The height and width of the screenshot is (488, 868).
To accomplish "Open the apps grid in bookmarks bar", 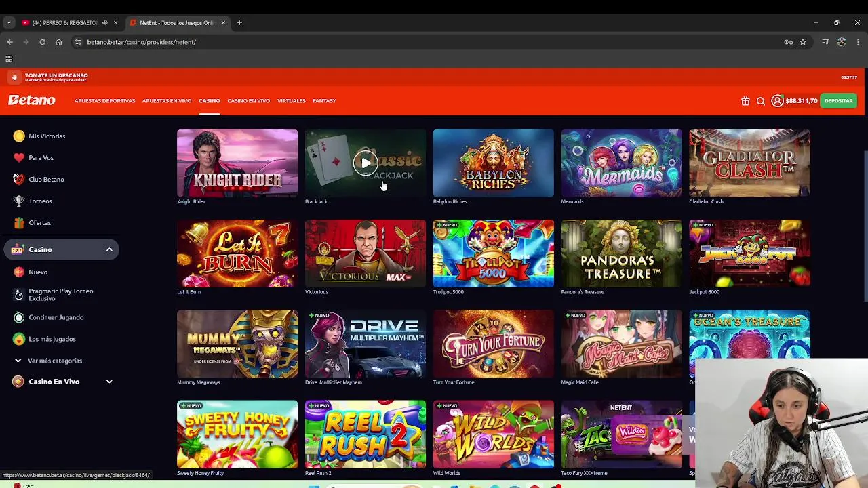I will tap(9, 59).
